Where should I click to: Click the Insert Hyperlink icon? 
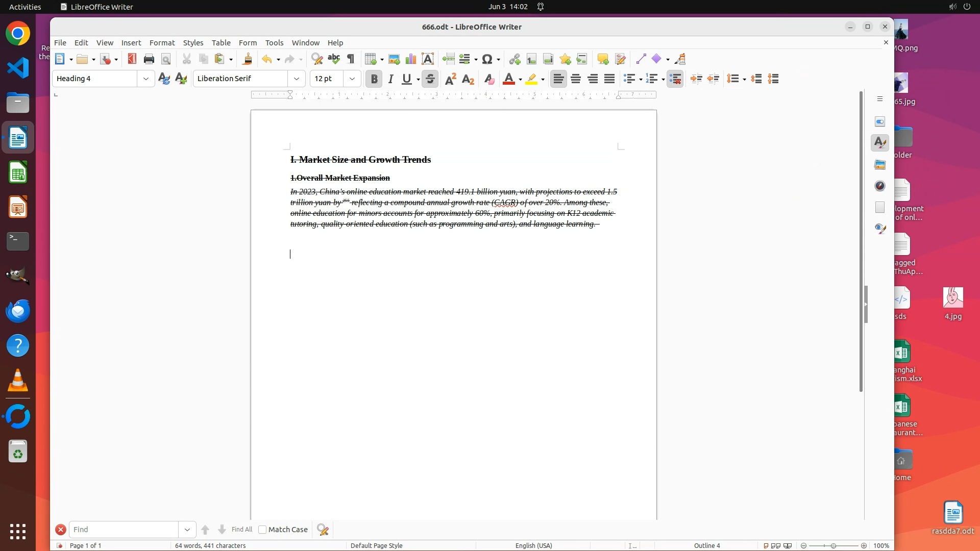[514, 59]
